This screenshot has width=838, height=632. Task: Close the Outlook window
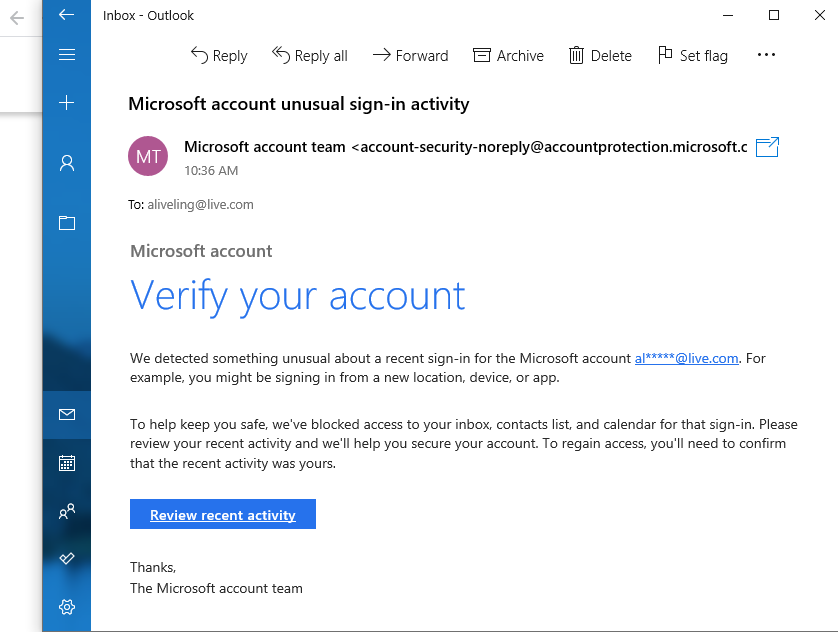point(820,15)
